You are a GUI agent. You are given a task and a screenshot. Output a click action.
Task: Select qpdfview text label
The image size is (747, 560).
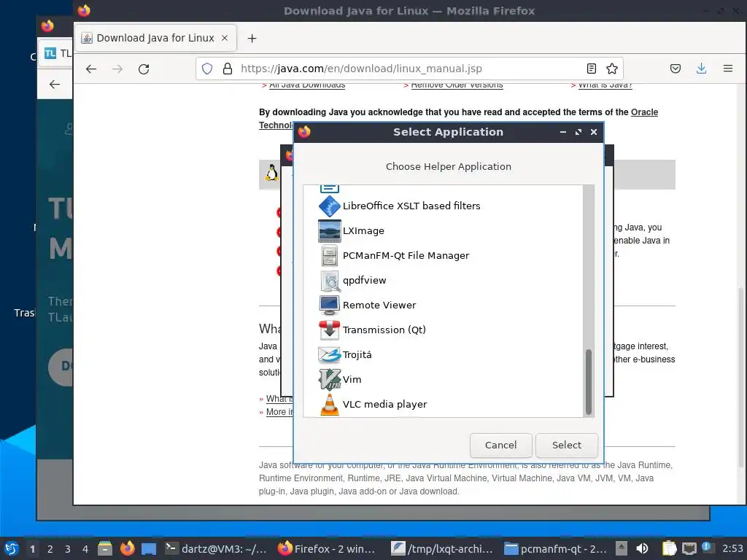365,281
